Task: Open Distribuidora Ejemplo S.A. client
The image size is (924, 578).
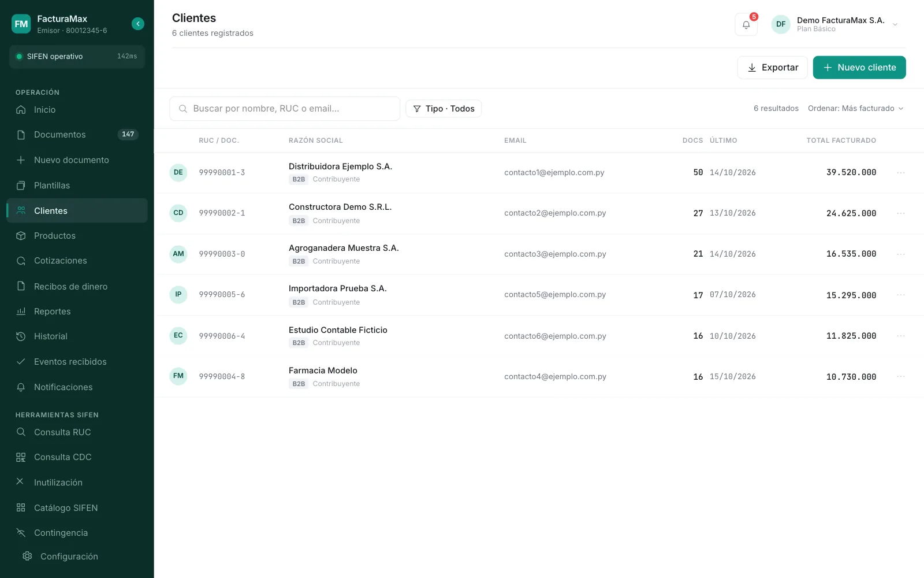Action: coord(340,166)
